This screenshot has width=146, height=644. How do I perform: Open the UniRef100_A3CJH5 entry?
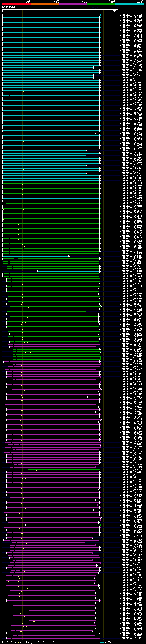click(x=131, y=259)
